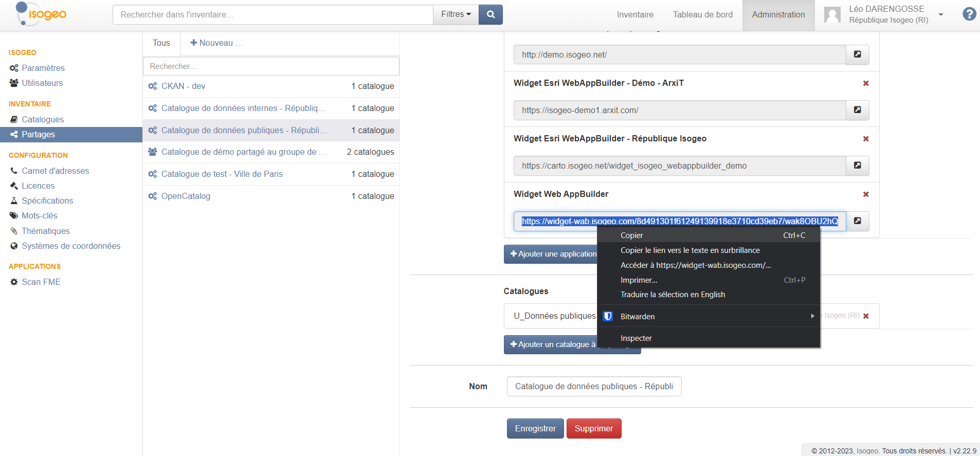Open link icon for widget-wab.isogeo.com URL
This screenshot has width=980, height=456.
coord(858,221)
